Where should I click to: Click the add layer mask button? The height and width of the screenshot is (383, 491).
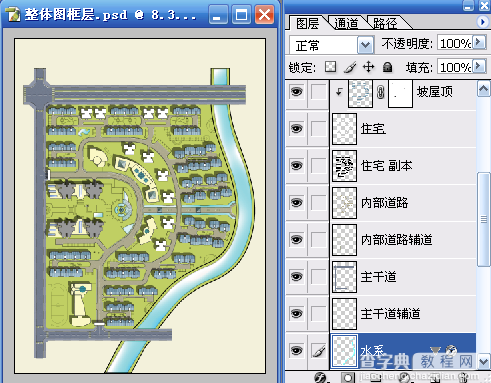click(x=348, y=378)
